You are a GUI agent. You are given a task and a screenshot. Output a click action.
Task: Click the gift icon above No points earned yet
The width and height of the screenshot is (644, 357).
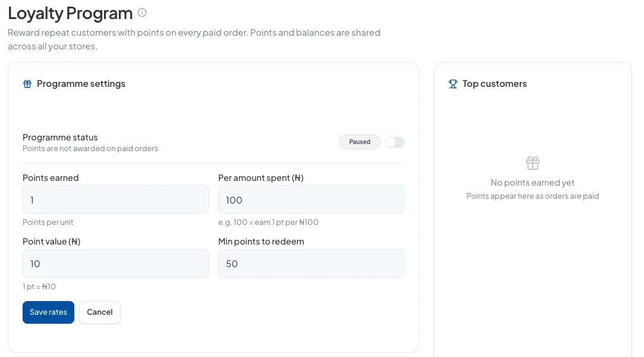click(x=533, y=163)
